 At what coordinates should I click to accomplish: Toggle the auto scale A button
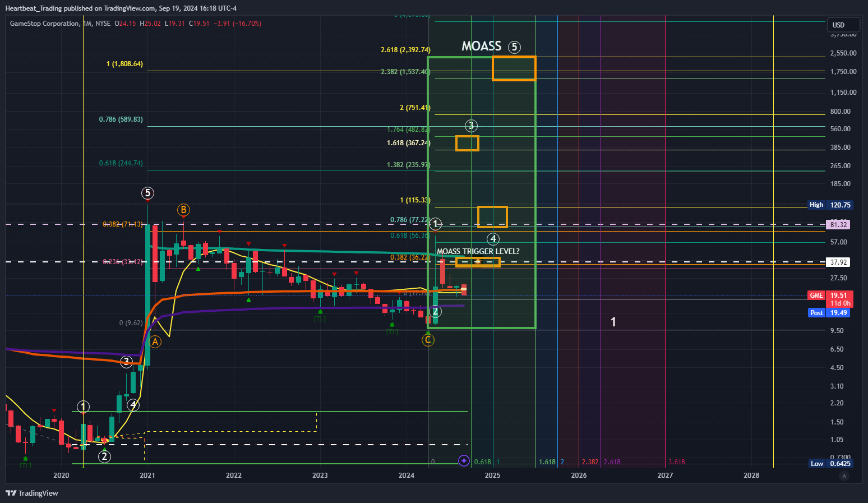point(844,476)
